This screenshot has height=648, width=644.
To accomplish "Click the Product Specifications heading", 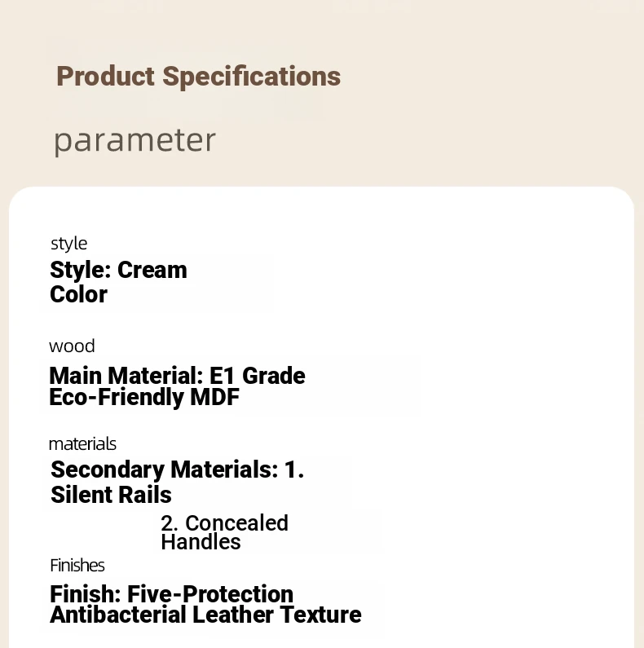I will point(198,77).
